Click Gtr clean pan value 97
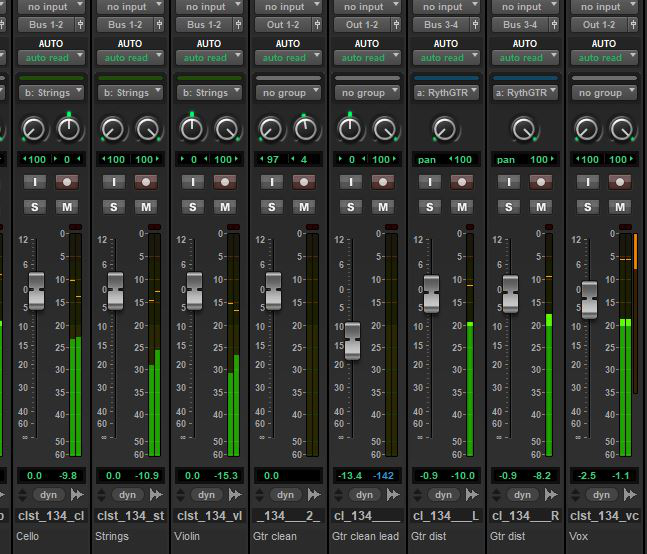647x554 pixels. (x=272, y=160)
